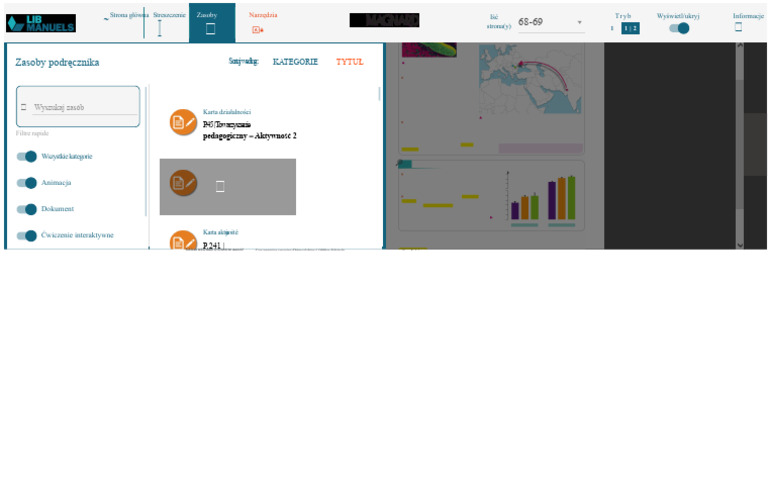
Task: Click the LIB MANUELS logo
Action: pos(41,23)
